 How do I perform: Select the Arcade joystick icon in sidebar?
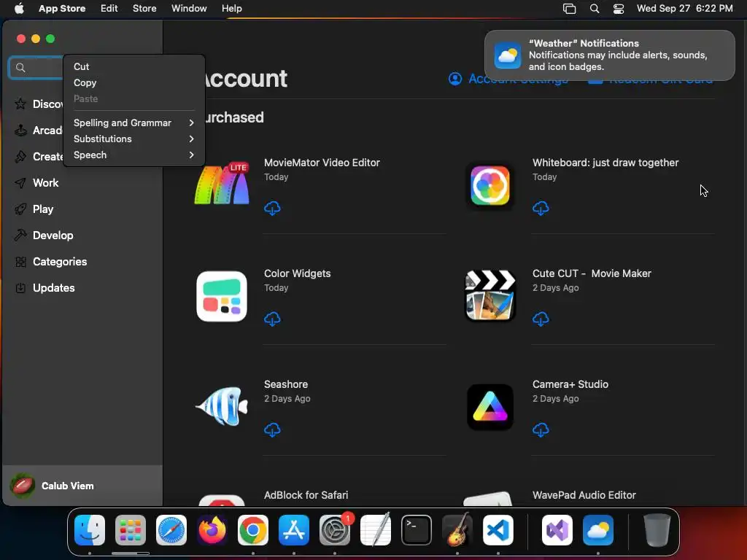(20, 130)
